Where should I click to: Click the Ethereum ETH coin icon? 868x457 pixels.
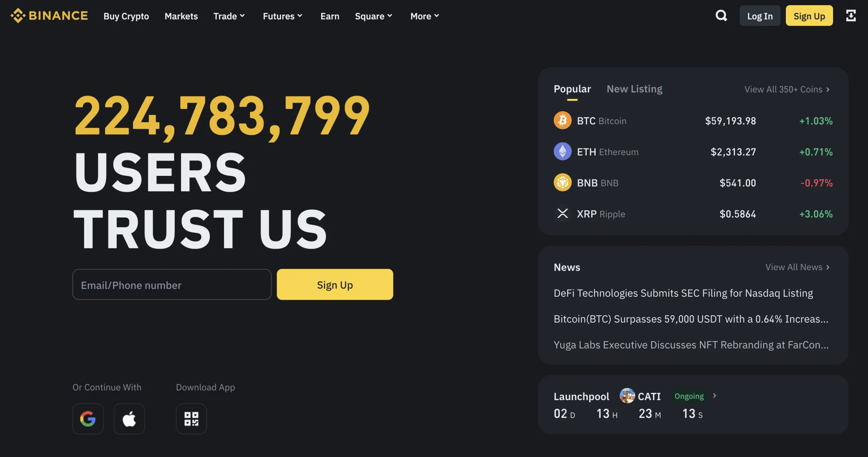pyautogui.click(x=561, y=151)
